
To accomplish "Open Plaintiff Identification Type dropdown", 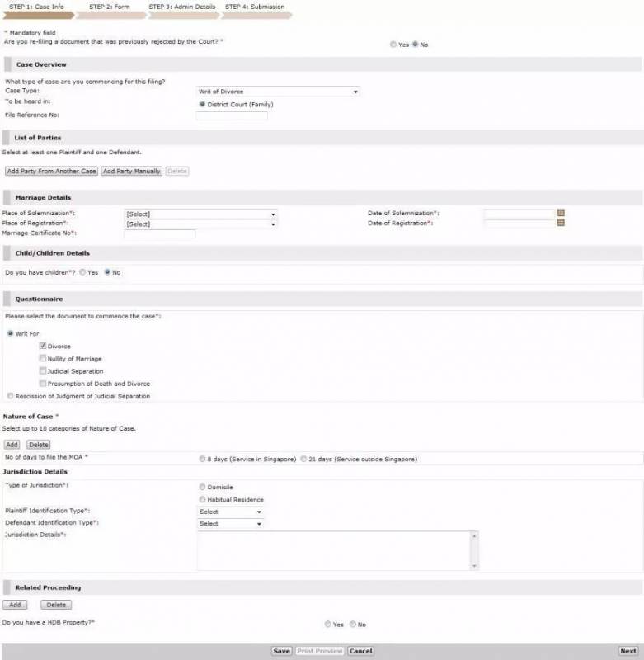I will 230,511.
